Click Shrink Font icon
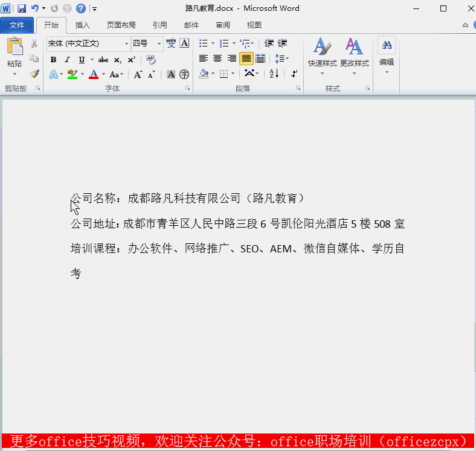The image size is (476, 451). coord(151,74)
